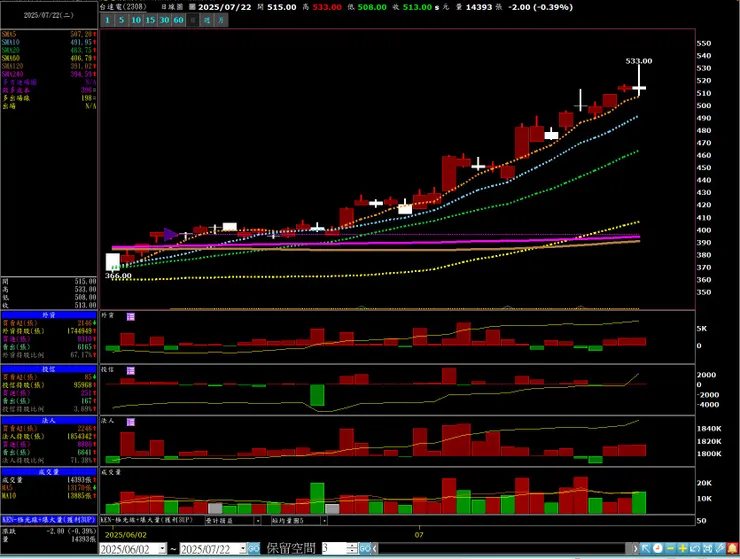Select the 30-minute timeframe button
The height and width of the screenshot is (559, 740).
click(x=164, y=20)
